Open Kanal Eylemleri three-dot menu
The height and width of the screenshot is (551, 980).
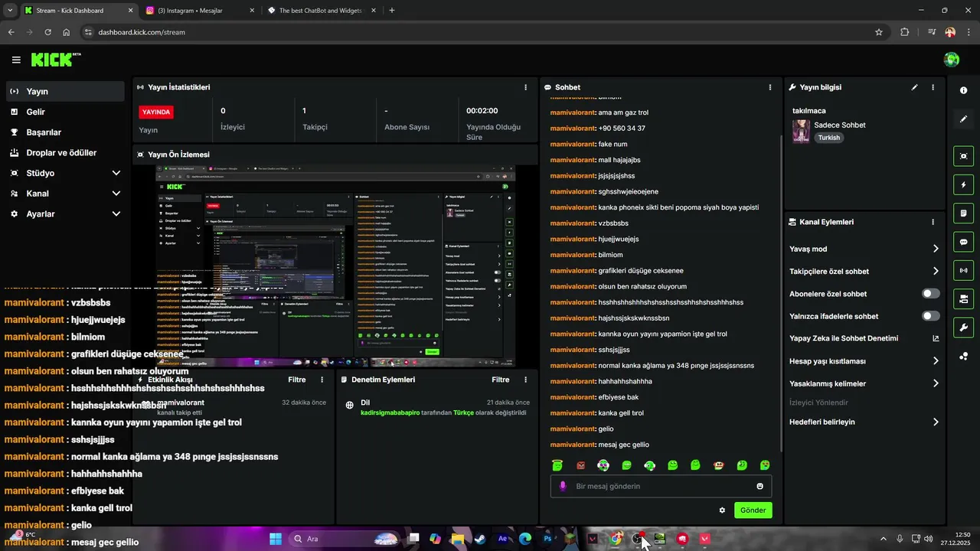pos(933,222)
